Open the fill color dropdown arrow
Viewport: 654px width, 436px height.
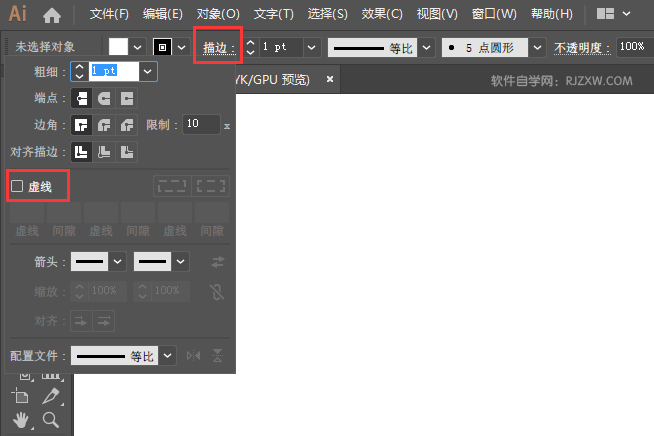[x=138, y=47]
